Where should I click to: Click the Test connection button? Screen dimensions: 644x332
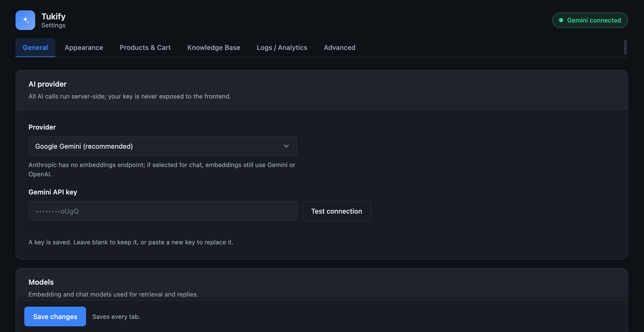(336, 211)
